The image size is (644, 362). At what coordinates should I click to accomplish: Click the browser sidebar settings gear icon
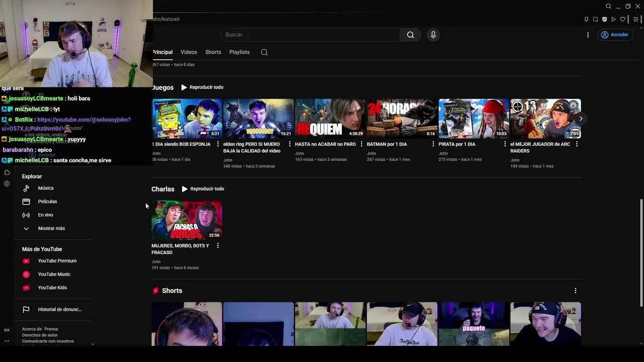(7, 184)
